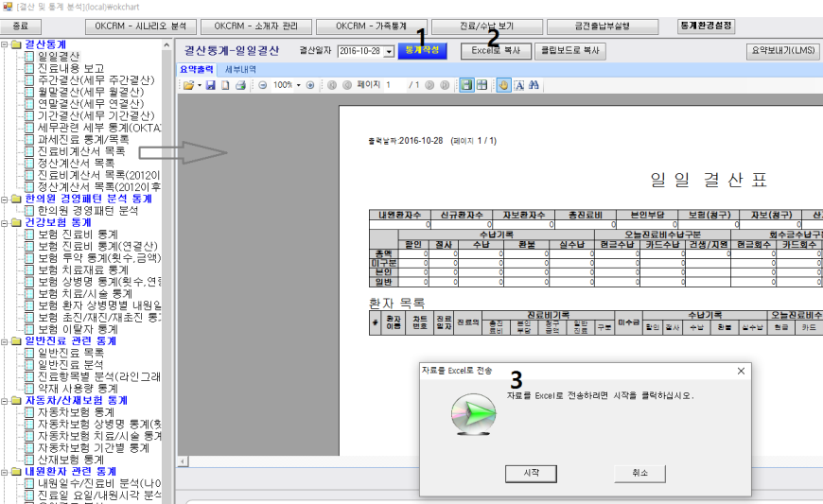Toggle multiple pages view icon

pyautogui.click(x=482, y=85)
